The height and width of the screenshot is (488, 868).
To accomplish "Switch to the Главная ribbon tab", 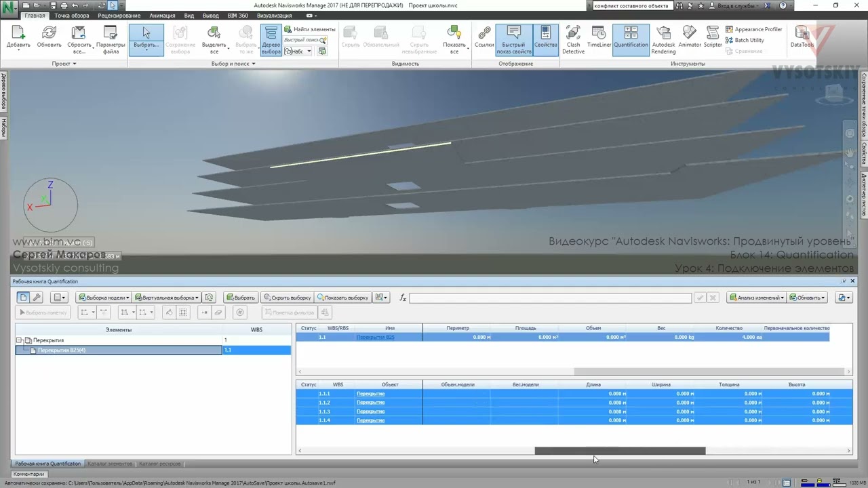I will tap(35, 16).
